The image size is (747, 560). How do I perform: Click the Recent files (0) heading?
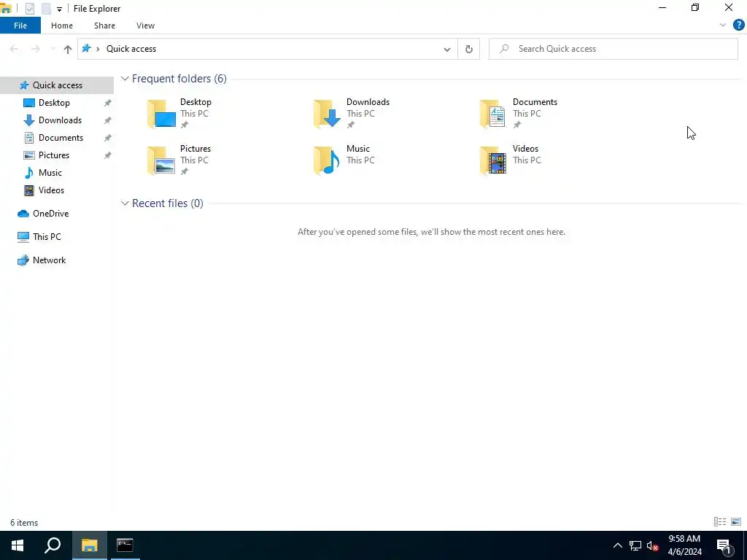pos(168,203)
